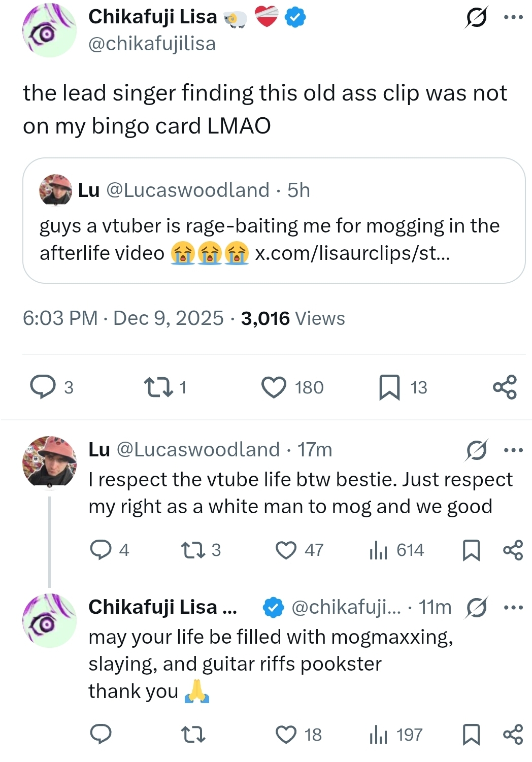Repost the main tweet with 1 repost

(158, 387)
